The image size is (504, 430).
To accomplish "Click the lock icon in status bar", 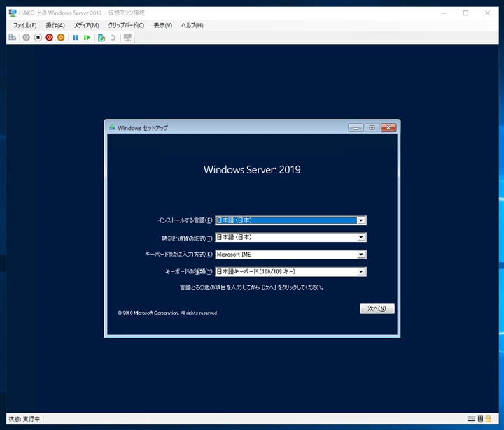I will pos(489,418).
